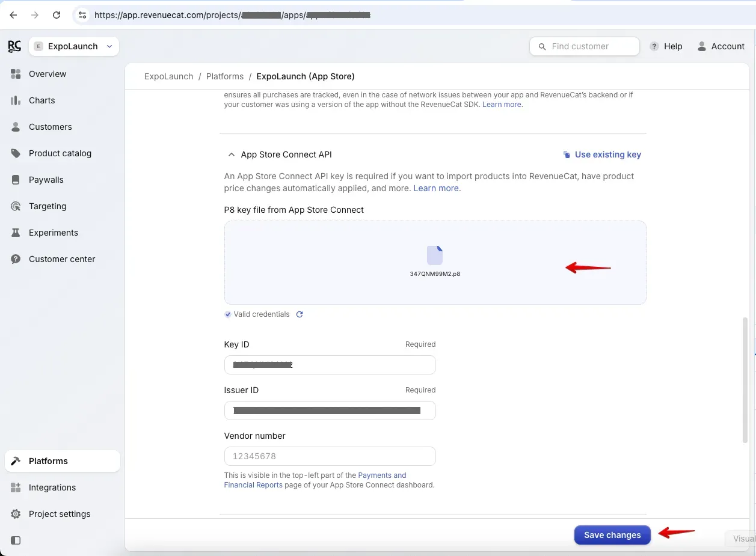Image resolution: width=756 pixels, height=556 pixels.
Task: Click the Valid credentials status text
Action: point(262,314)
